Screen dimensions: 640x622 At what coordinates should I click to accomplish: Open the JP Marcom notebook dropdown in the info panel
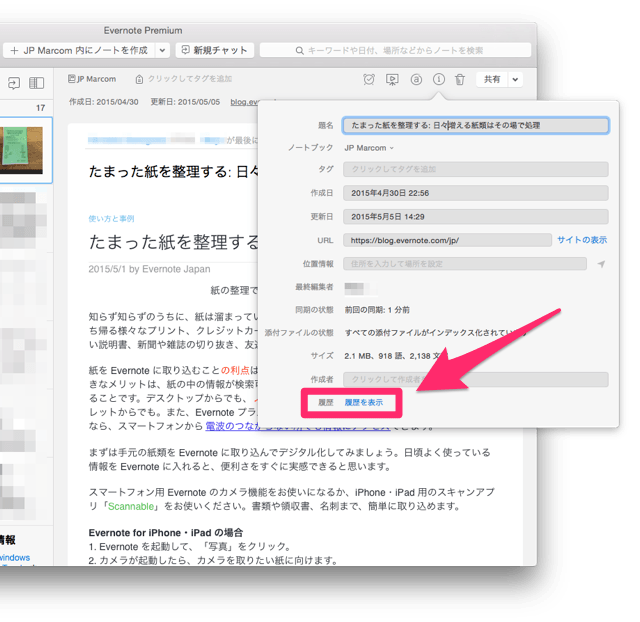pyautogui.click(x=369, y=148)
